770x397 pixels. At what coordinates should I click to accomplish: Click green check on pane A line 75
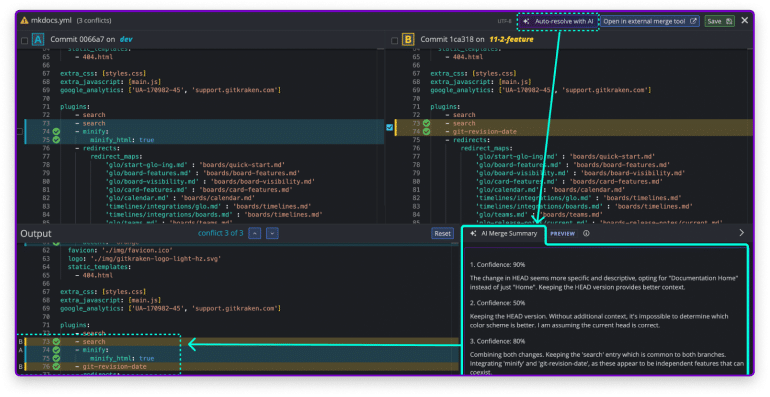tap(56, 140)
